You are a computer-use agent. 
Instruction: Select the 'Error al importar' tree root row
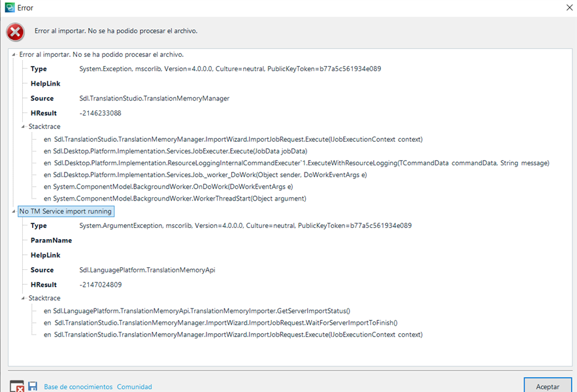click(101, 54)
